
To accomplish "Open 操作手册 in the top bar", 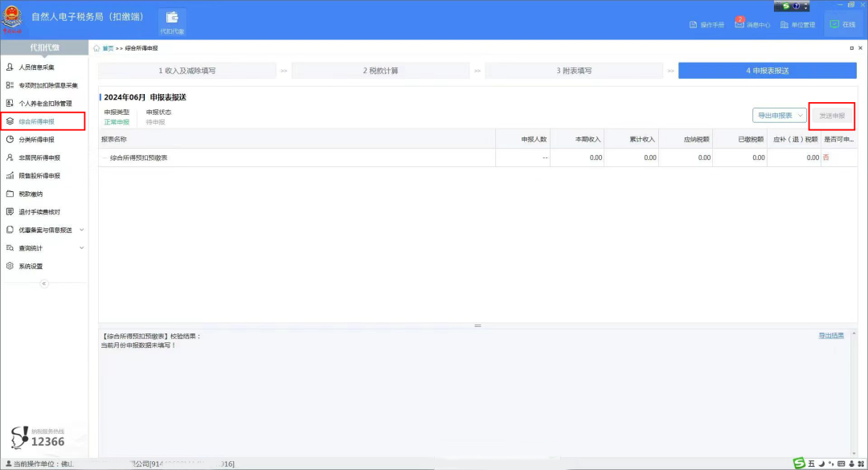I will (707, 24).
